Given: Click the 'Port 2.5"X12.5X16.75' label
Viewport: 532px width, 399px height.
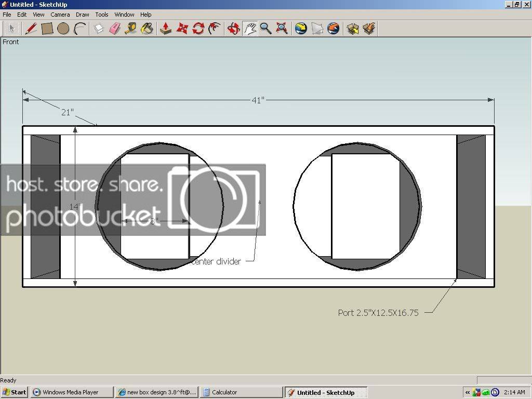Looking at the screenshot, I should [378, 312].
